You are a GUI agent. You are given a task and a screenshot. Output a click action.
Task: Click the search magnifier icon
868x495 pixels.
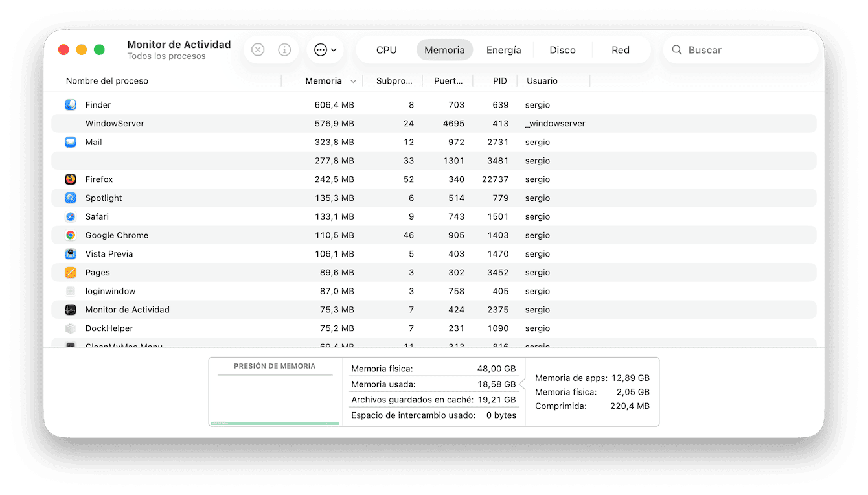[x=677, y=50]
